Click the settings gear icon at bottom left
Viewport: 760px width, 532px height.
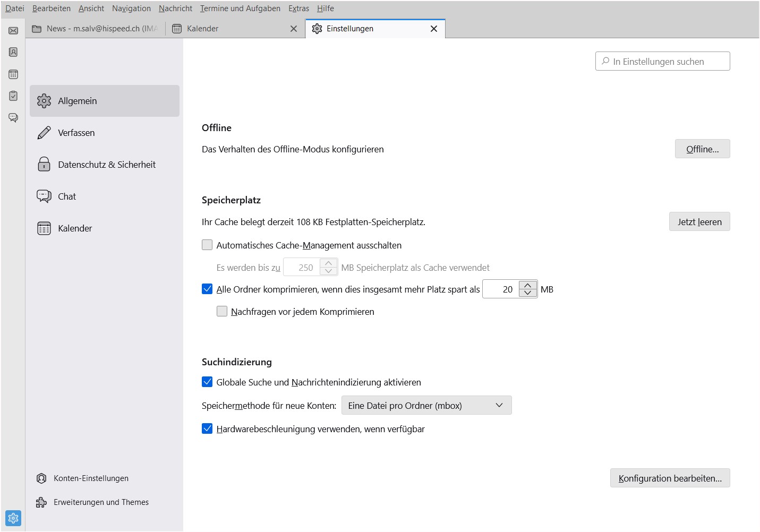(x=13, y=518)
